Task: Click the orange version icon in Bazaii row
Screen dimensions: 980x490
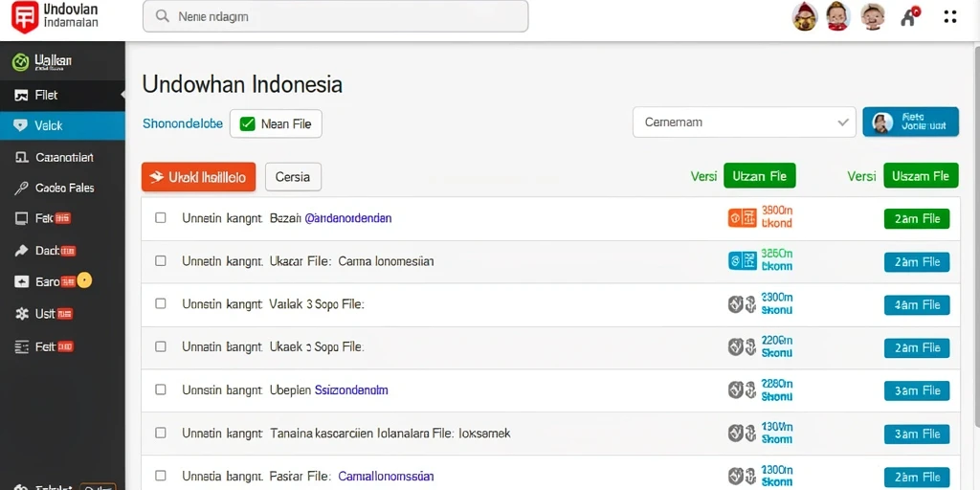Action: [x=743, y=218]
